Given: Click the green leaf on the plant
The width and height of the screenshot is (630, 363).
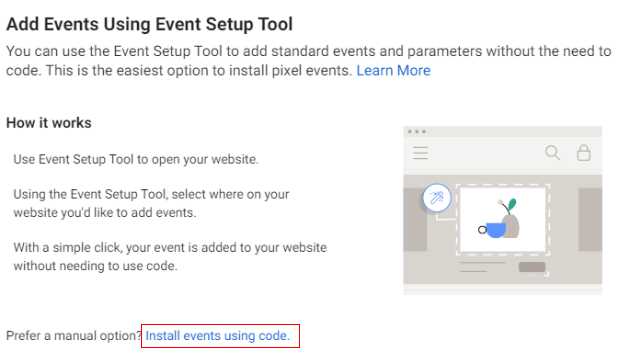Looking at the screenshot, I should click(511, 205).
